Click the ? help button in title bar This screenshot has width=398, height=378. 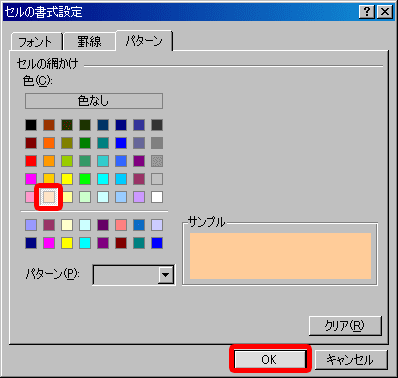pyautogui.click(x=367, y=12)
